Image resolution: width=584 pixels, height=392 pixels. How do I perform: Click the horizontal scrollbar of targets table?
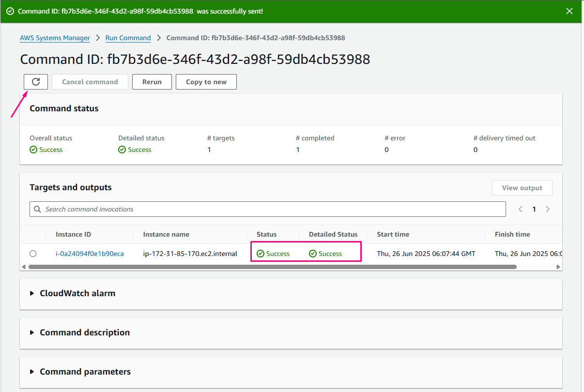point(271,267)
